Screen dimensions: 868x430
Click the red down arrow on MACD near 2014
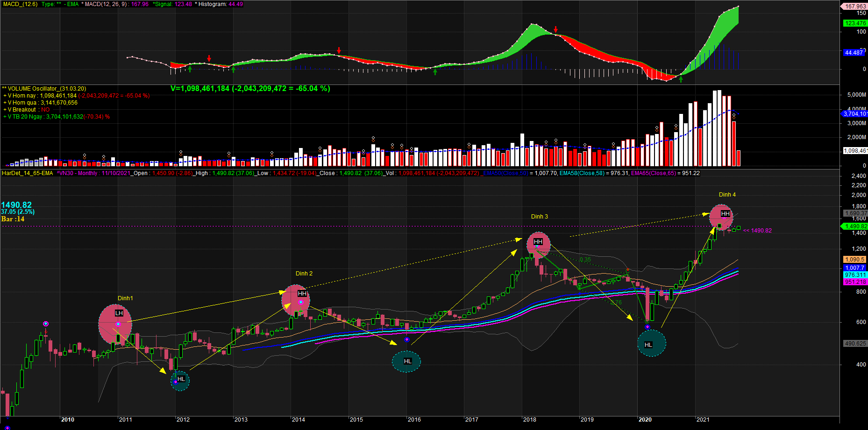339,50
